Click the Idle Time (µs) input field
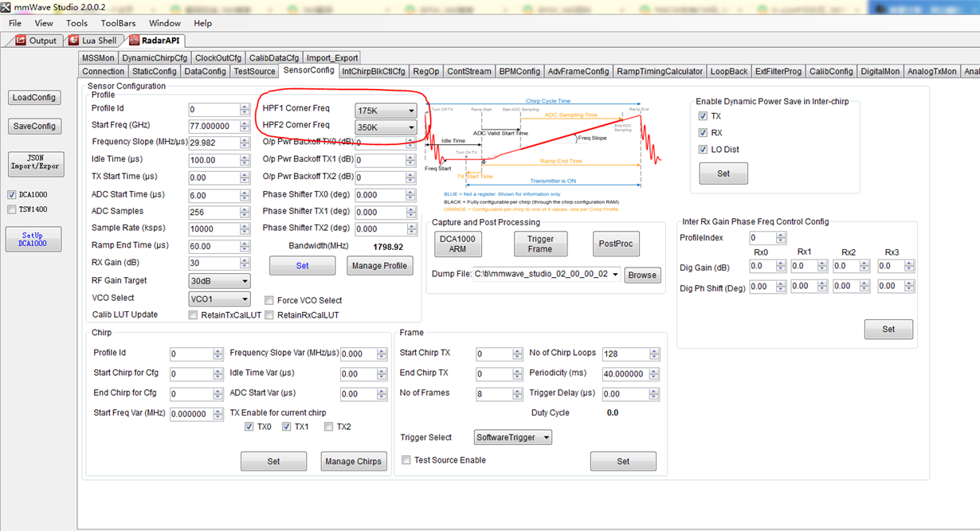 click(x=214, y=161)
